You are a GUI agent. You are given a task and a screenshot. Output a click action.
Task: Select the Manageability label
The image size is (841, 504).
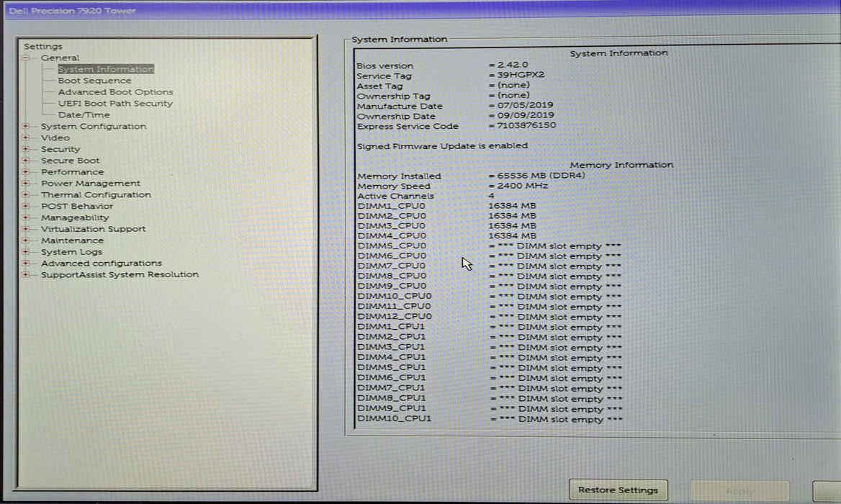coord(75,217)
